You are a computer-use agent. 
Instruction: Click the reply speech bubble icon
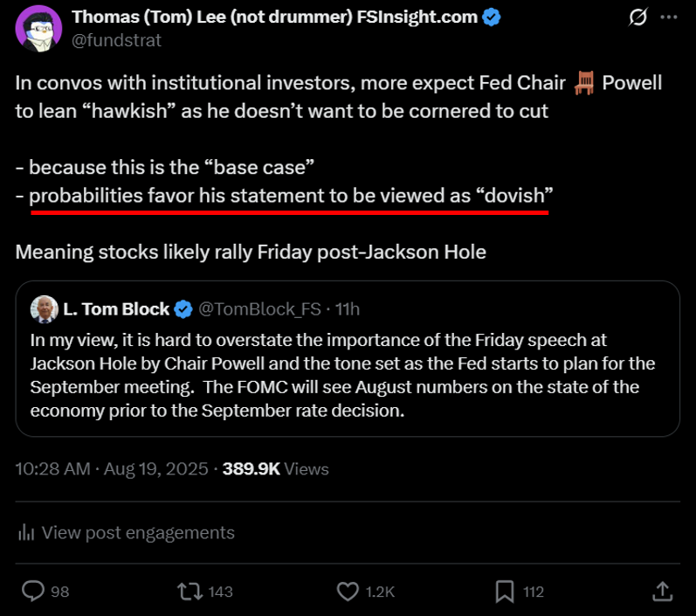point(33,592)
